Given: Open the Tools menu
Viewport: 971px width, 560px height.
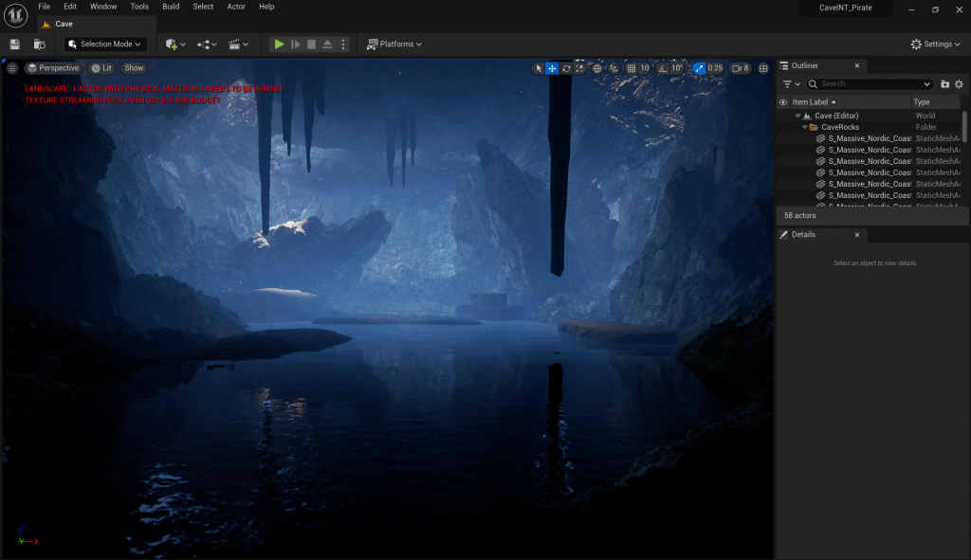Looking at the screenshot, I should pyautogui.click(x=139, y=7).
